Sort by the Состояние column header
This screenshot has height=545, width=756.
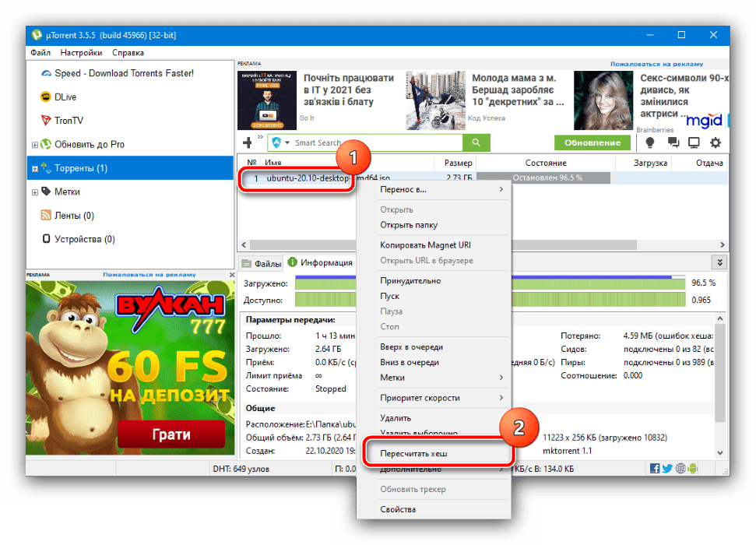pyautogui.click(x=546, y=163)
